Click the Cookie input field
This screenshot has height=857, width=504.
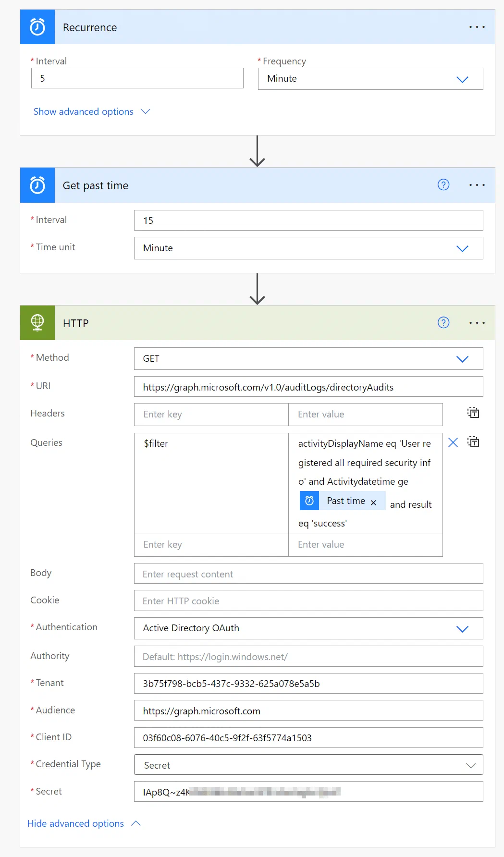click(x=308, y=600)
